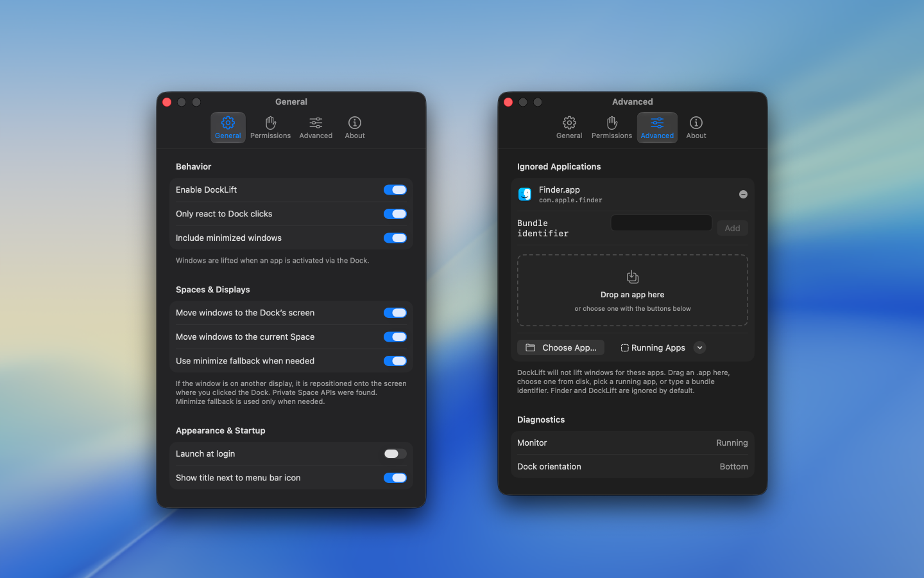
Task: Click the Choose App... button
Action: click(561, 347)
